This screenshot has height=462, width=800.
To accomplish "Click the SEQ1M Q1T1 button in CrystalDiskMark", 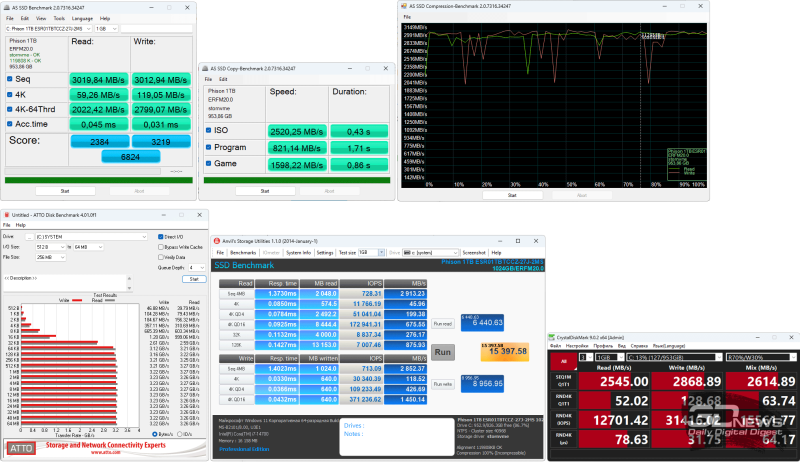I will 563,381.
